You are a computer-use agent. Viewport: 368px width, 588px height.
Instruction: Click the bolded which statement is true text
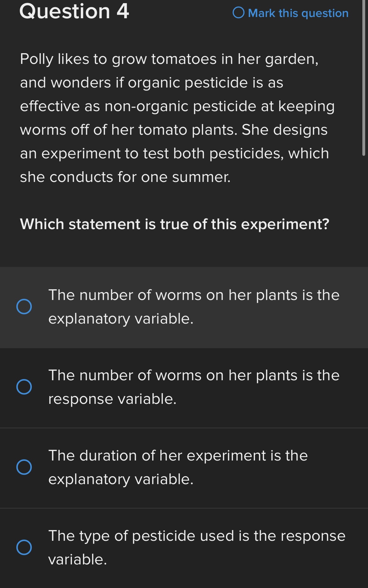click(x=174, y=223)
